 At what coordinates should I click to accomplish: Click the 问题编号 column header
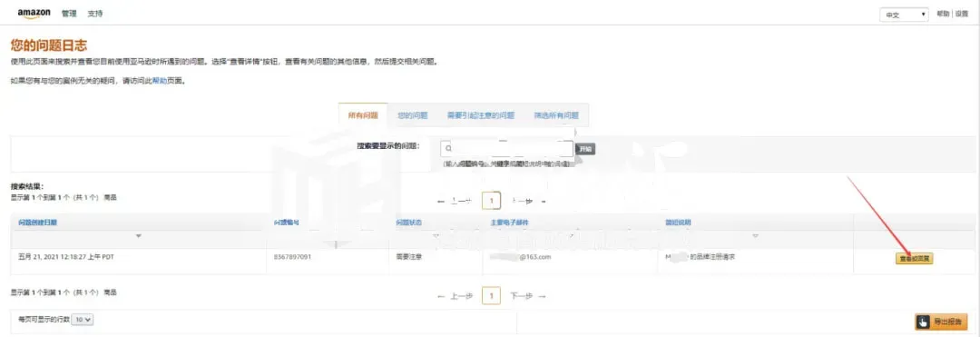(287, 223)
